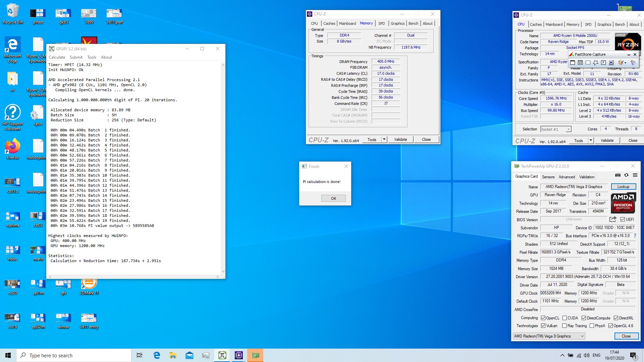Click Tools button in right CPU-Z window
This screenshot has width=644, height=362.
(579, 140)
